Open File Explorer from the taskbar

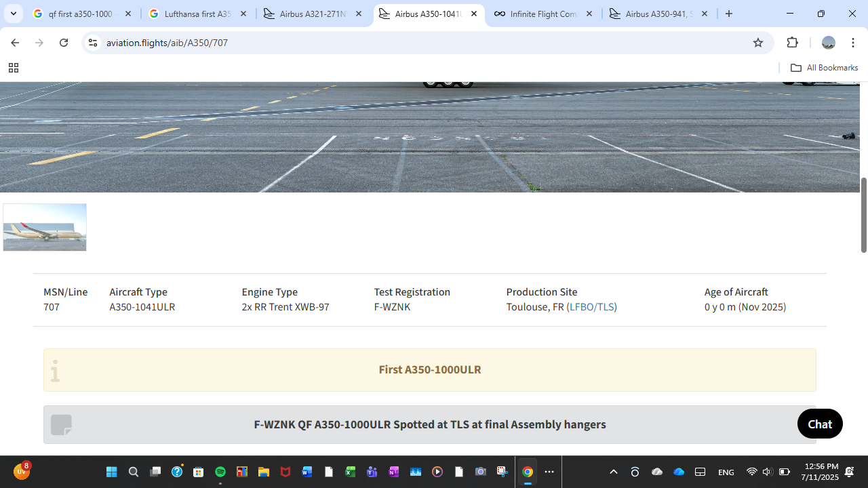264,472
